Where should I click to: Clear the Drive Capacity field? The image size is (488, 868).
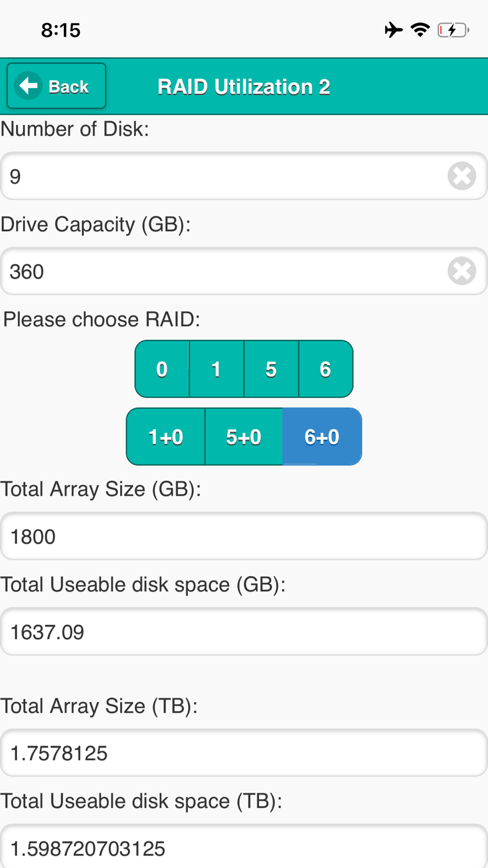coord(462,271)
